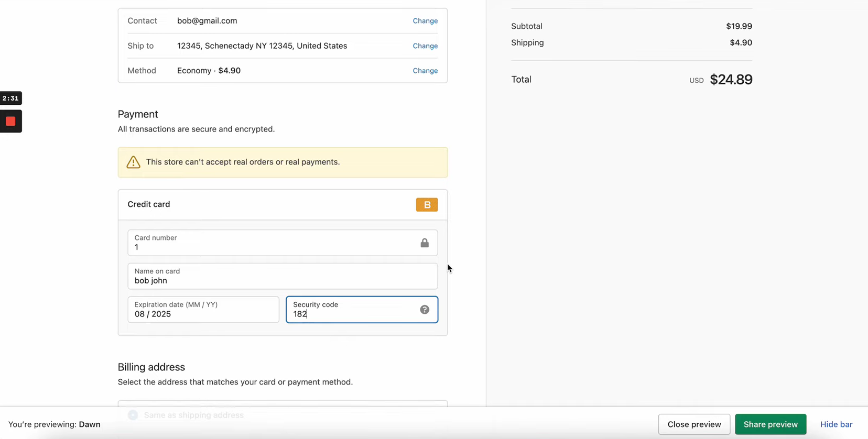Click the Credit card header
This screenshot has height=439, width=868.
tap(283, 205)
